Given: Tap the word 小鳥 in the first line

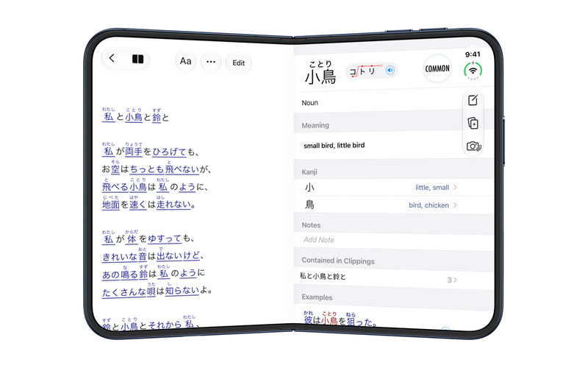Looking at the screenshot, I should click(x=134, y=117).
